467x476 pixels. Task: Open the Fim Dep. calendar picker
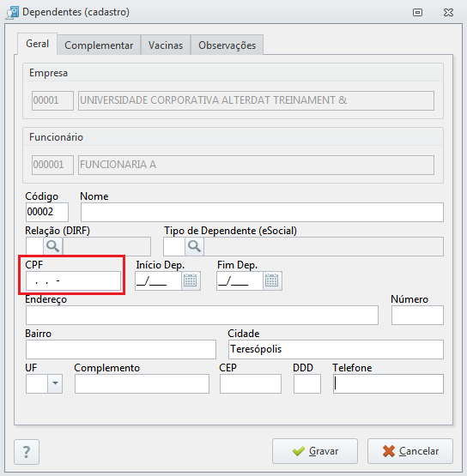272,280
